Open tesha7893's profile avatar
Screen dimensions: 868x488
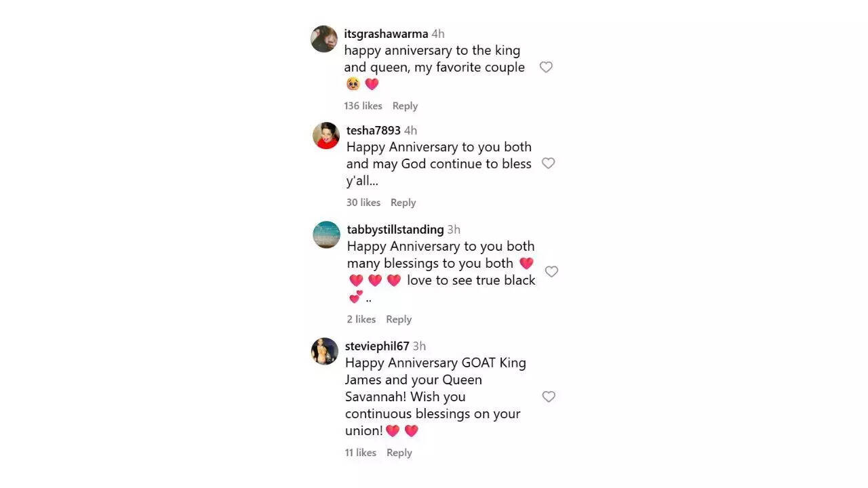pos(326,136)
